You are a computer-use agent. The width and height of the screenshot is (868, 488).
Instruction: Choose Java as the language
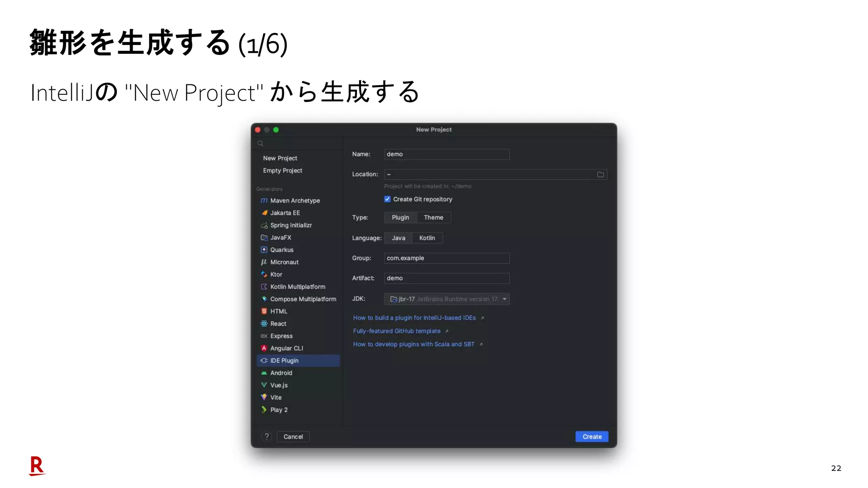click(x=398, y=238)
